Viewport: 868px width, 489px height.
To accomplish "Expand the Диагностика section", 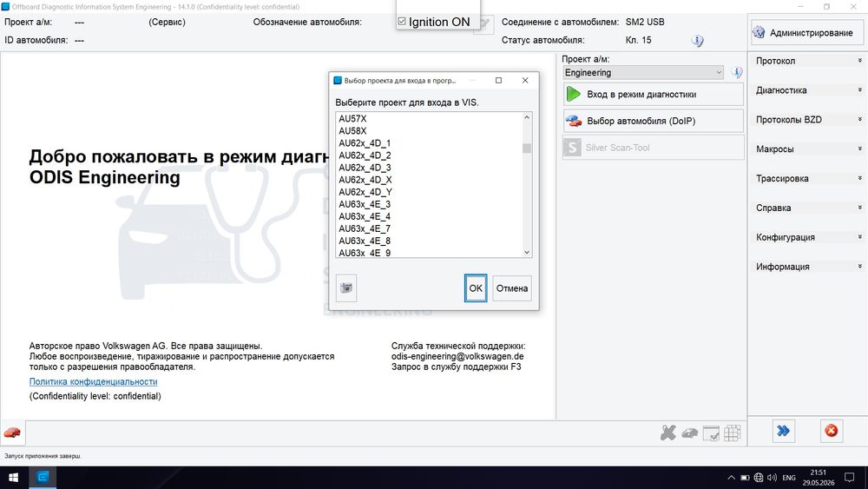I will 807,90.
